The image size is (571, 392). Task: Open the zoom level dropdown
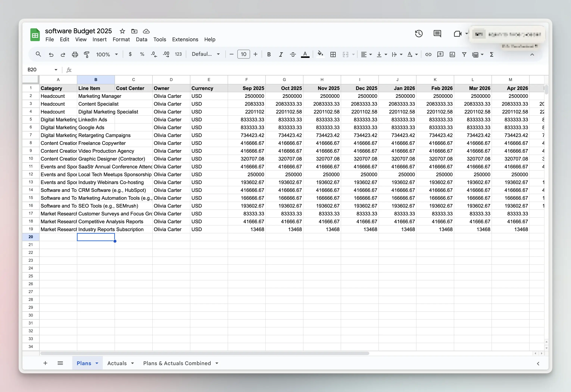click(107, 54)
